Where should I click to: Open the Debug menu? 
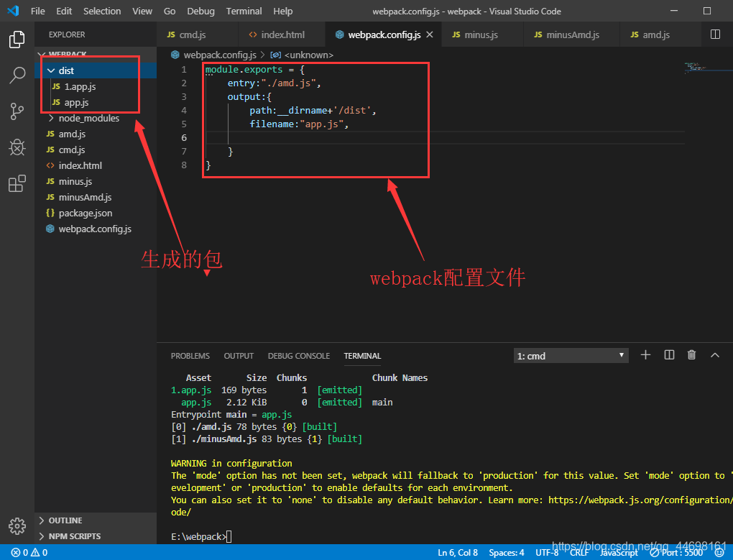pyautogui.click(x=200, y=11)
